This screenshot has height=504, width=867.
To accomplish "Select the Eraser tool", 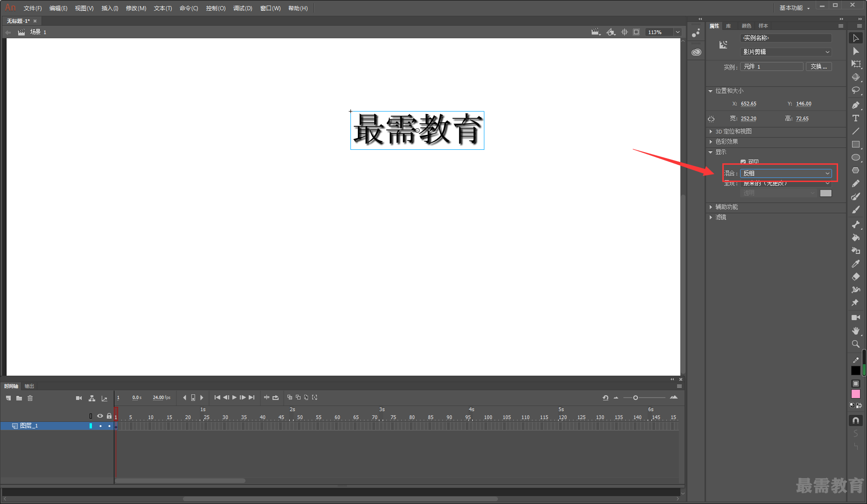I will (x=855, y=277).
